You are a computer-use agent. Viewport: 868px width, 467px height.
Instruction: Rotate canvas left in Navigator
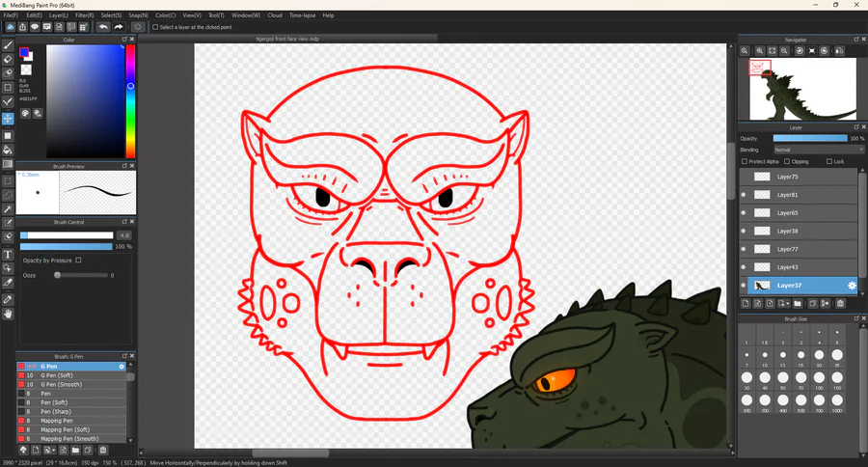(800, 50)
